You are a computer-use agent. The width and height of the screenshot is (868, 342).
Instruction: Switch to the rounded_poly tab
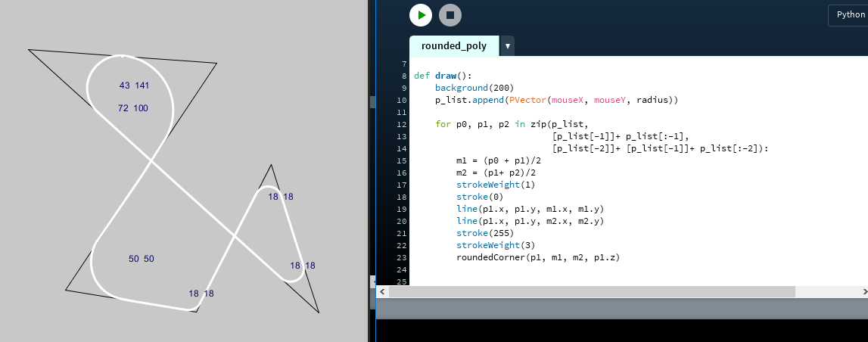coord(453,46)
